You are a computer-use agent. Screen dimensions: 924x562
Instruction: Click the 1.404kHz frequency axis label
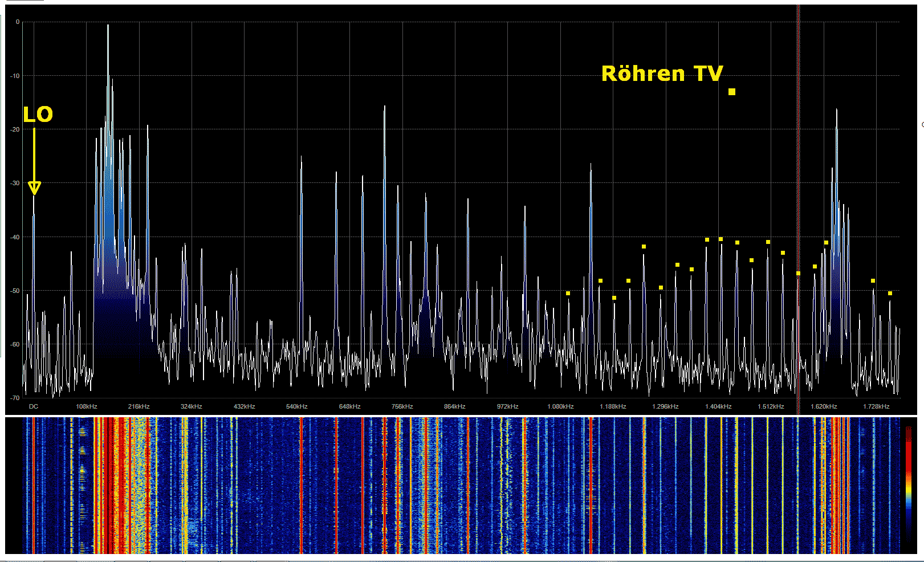tap(718, 406)
